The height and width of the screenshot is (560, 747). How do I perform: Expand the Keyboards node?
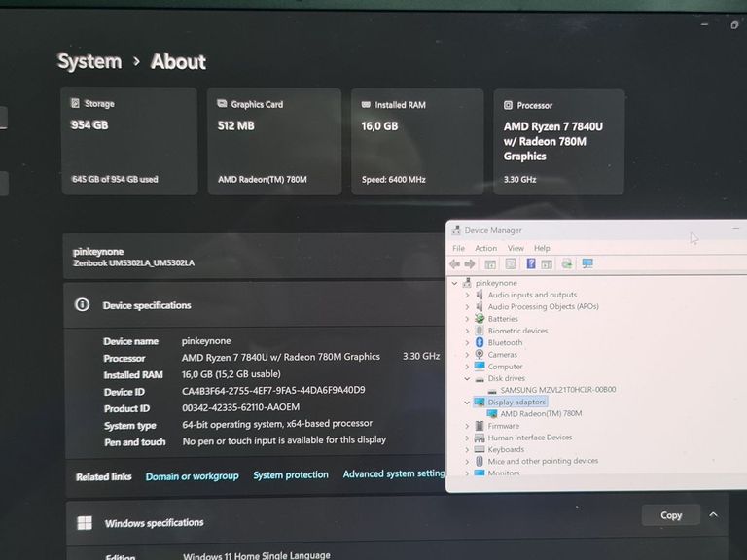[467, 449]
